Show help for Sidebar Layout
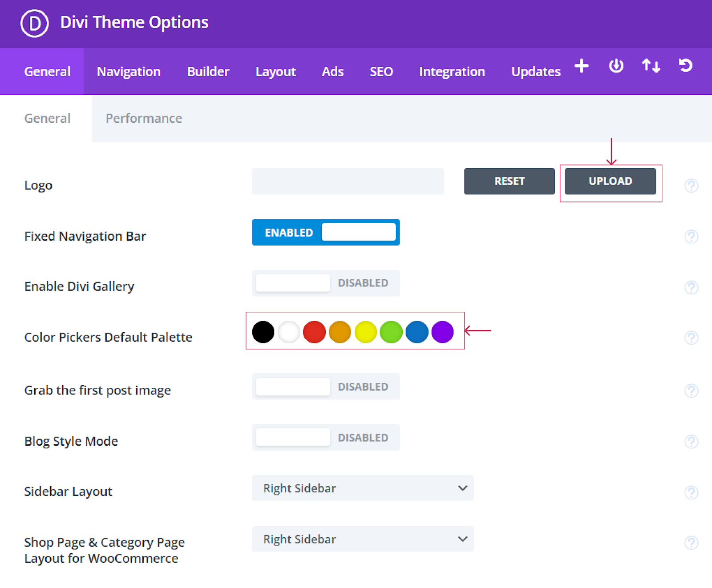This screenshot has width=712, height=588. (691, 492)
